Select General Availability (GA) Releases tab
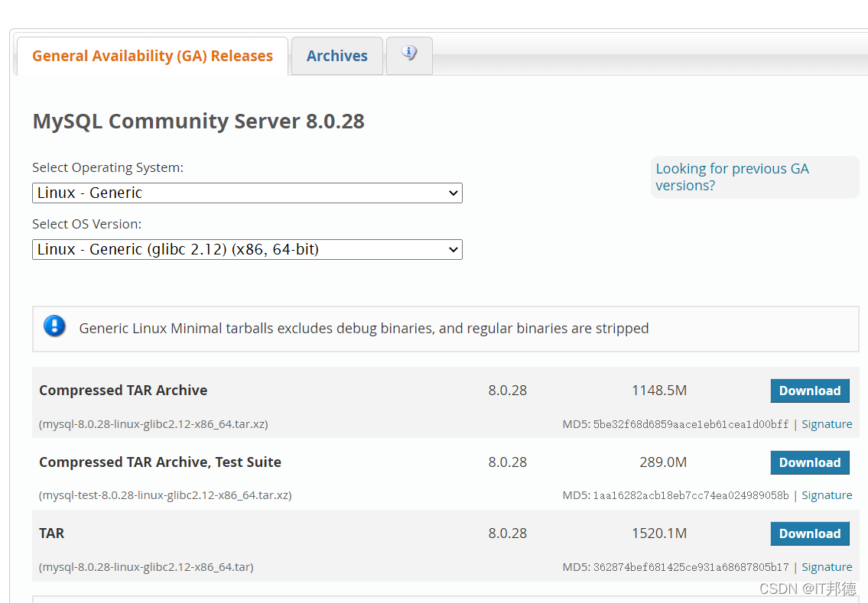The height and width of the screenshot is (603, 868). 152,56
